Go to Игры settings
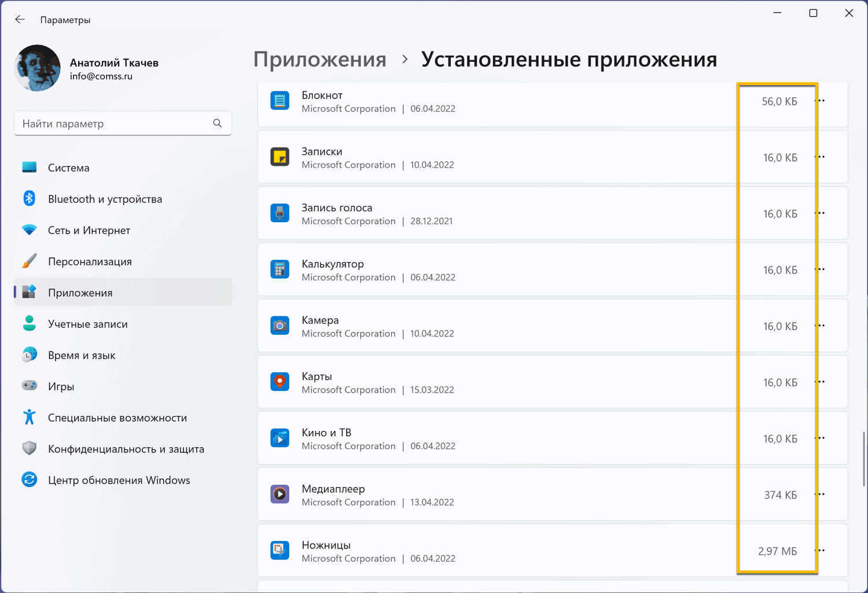Screen dimensions: 868x593 point(123,386)
